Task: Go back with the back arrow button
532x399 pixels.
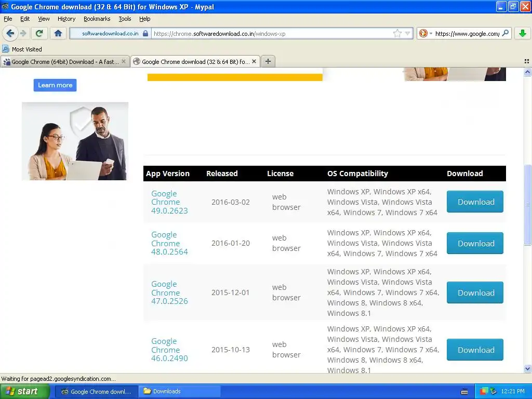Action: [x=10, y=33]
